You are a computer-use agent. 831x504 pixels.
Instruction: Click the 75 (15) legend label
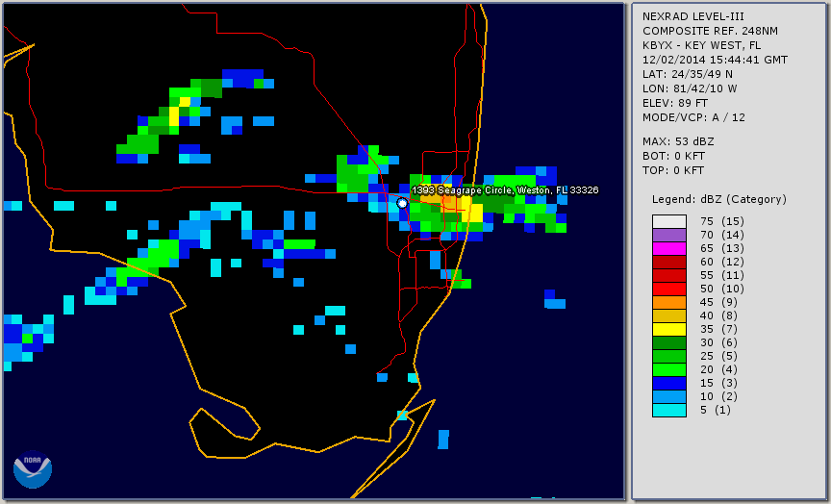pos(722,221)
